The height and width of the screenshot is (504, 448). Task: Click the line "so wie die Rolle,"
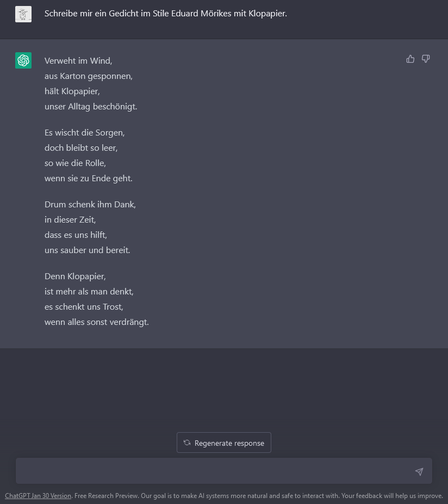tap(75, 163)
